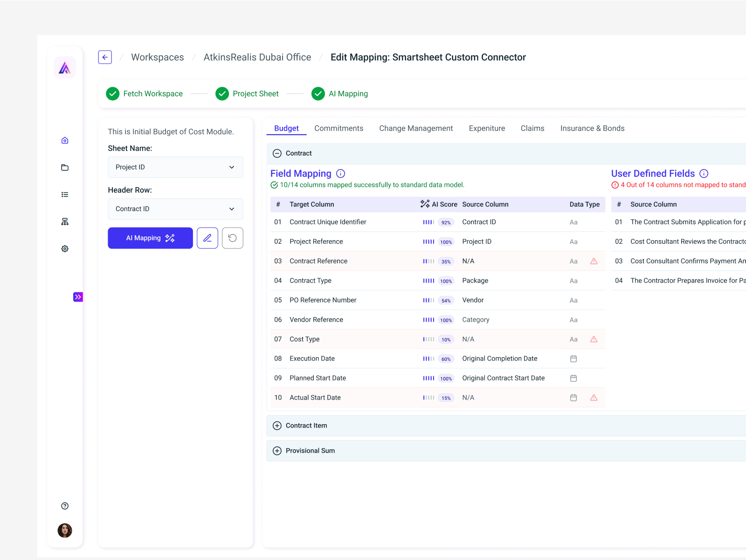The width and height of the screenshot is (746, 560).
Task: Click the AI Mapping button
Action: click(x=150, y=238)
